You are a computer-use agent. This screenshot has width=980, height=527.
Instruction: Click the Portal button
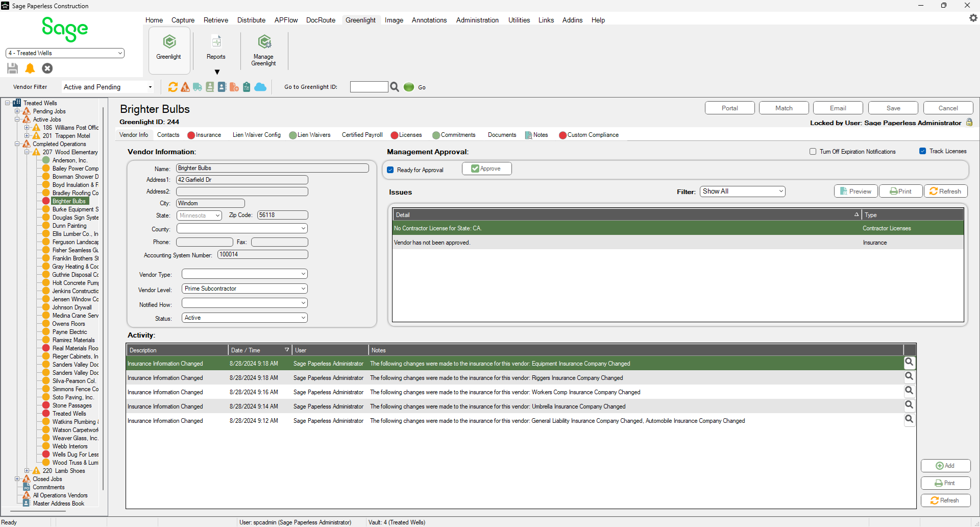(730, 108)
